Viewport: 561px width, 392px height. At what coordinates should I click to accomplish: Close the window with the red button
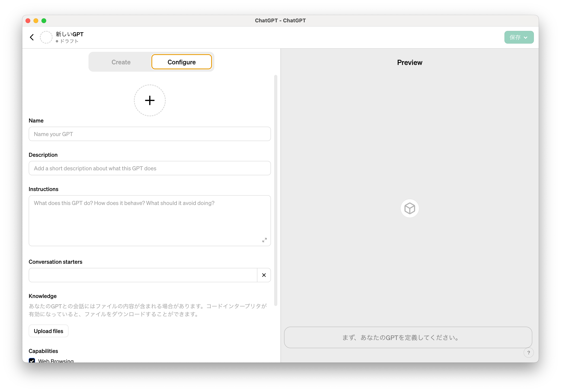(x=28, y=21)
